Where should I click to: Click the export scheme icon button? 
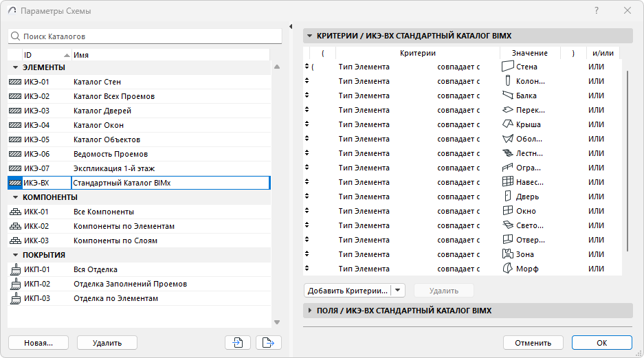click(x=269, y=342)
